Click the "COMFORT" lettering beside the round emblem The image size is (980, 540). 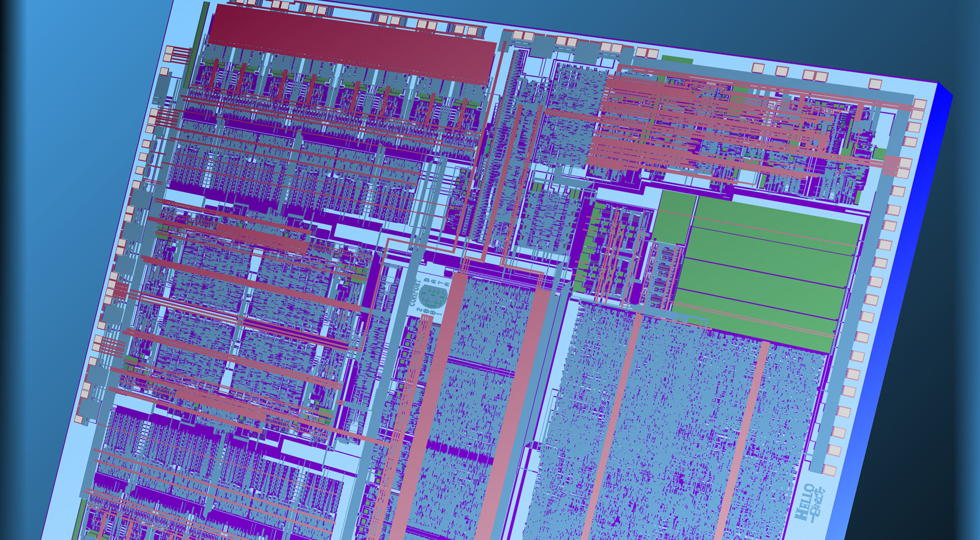coord(415,292)
